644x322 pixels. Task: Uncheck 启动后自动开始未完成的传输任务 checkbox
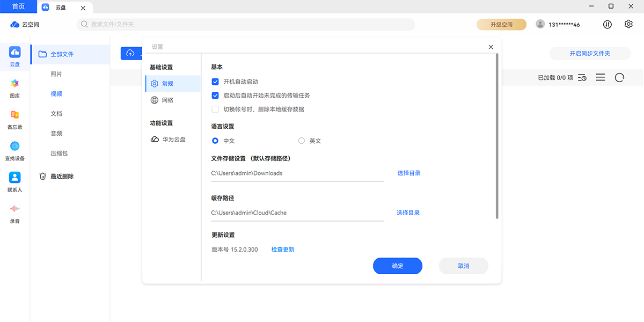pyautogui.click(x=215, y=96)
